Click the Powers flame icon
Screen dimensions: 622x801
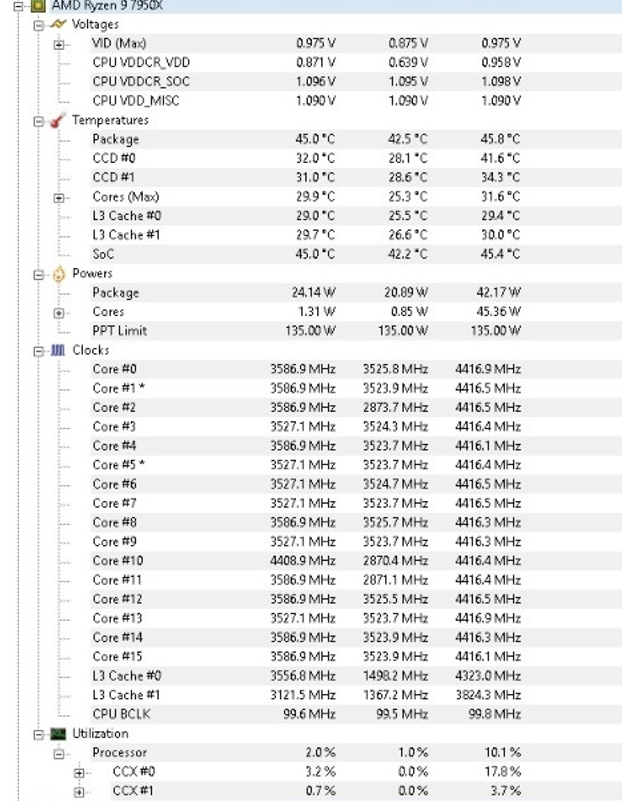(59, 274)
